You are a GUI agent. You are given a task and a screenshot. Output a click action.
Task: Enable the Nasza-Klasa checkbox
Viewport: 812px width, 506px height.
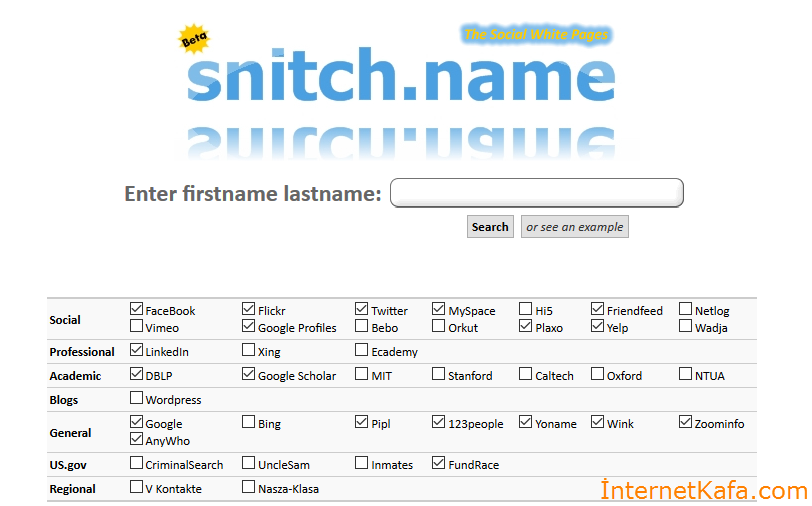click(x=249, y=487)
